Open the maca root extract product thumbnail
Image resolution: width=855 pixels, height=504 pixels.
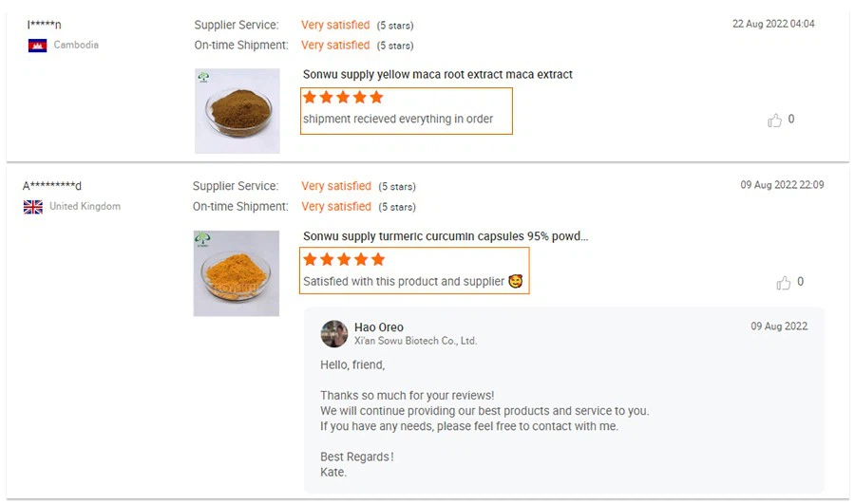pyautogui.click(x=237, y=110)
